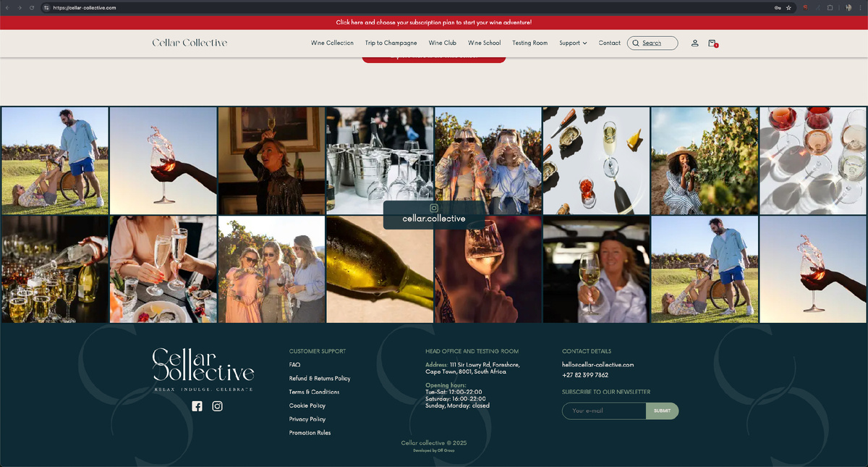Navigate to Wine School
This screenshot has height=467, width=868.
pos(484,43)
